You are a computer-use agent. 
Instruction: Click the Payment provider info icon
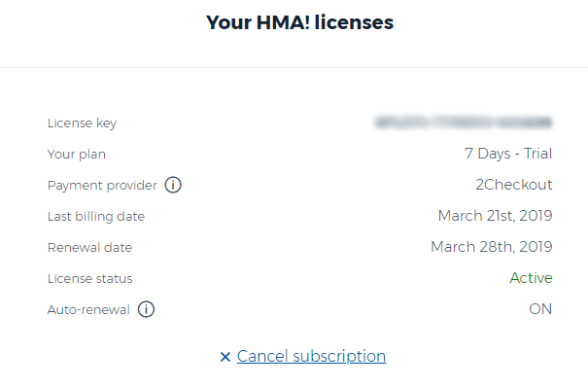click(x=173, y=185)
